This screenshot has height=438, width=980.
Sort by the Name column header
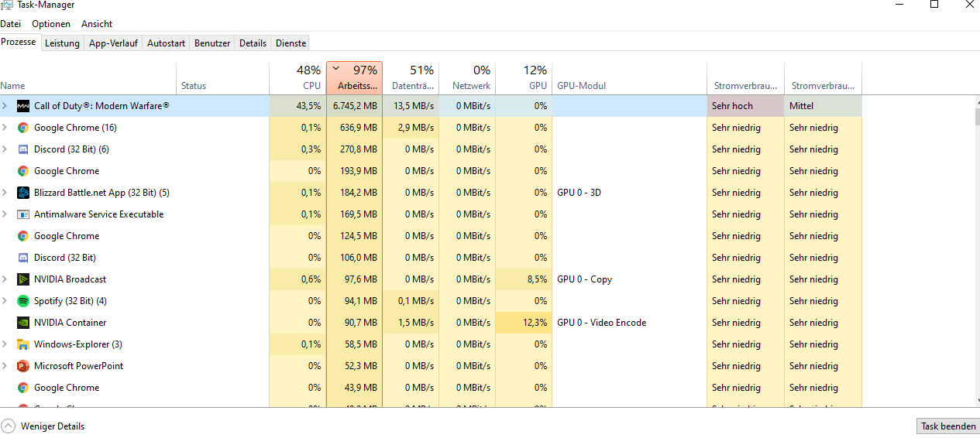coord(88,77)
